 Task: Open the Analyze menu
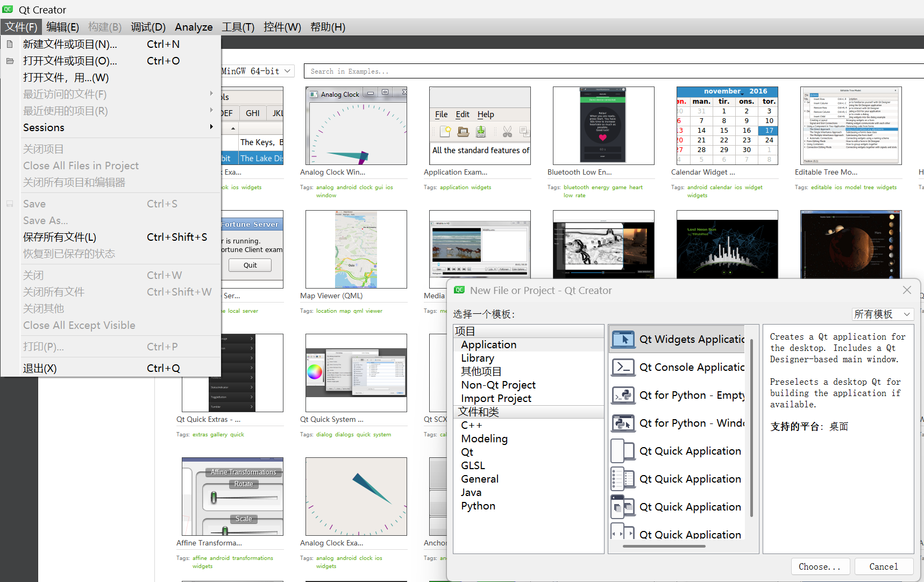point(194,27)
